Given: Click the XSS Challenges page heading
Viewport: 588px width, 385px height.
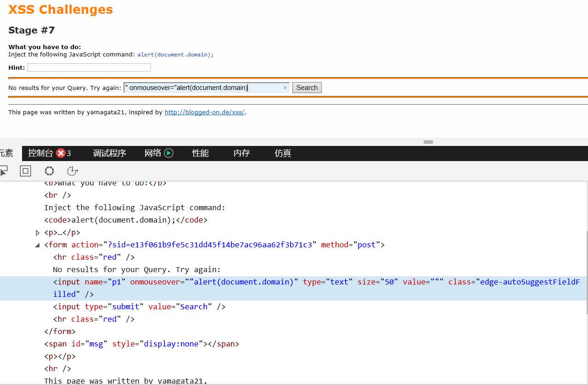Looking at the screenshot, I should point(61,9).
